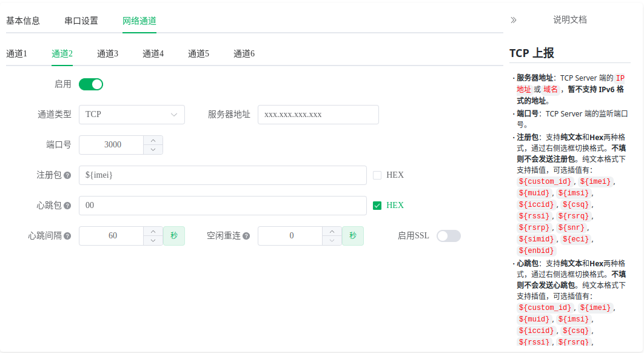Screen dimensions: 644x353
Task: Open the 通道类型 TCP dropdown
Action: pos(132,115)
